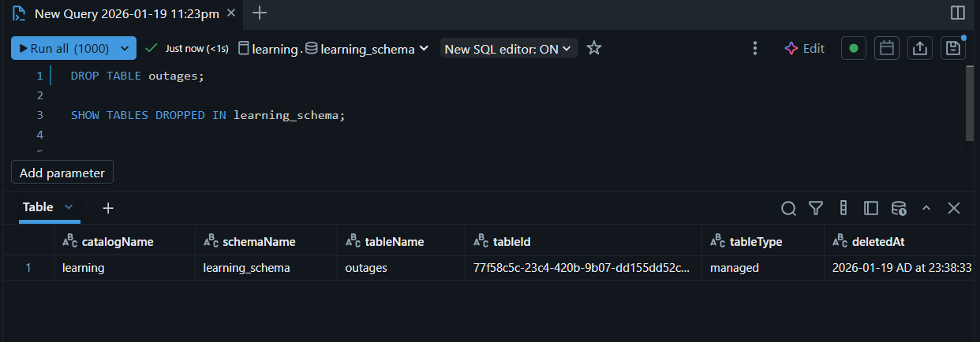Click the save query icon
The height and width of the screenshot is (342, 980).
coord(953,48)
